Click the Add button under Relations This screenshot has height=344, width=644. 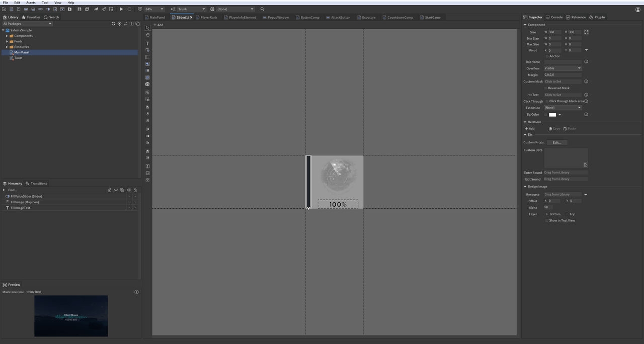(x=530, y=129)
